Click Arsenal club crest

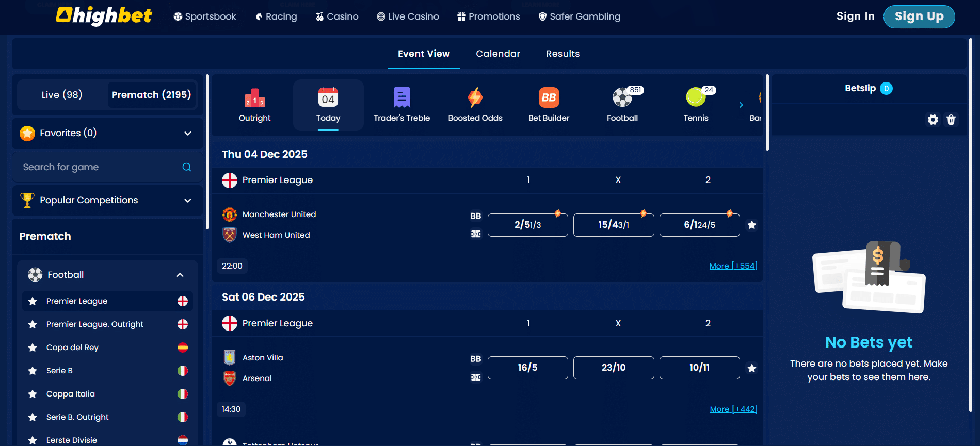(x=230, y=378)
